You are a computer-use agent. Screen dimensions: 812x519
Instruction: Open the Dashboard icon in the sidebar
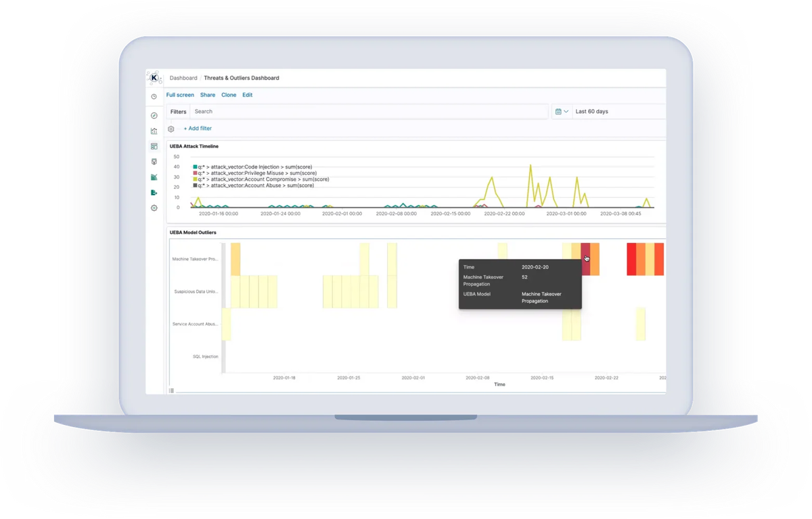click(154, 146)
